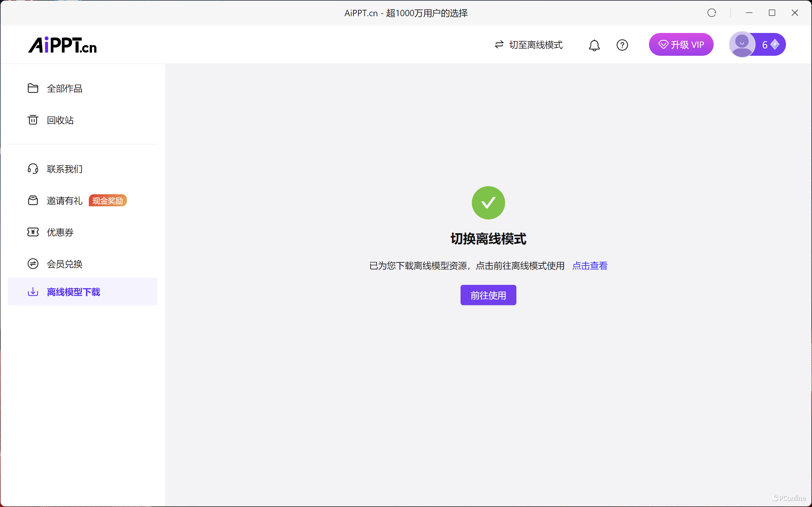Click the AiPPT.cn logo
The height and width of the screenshot is (507, 812).
point(62,45)
